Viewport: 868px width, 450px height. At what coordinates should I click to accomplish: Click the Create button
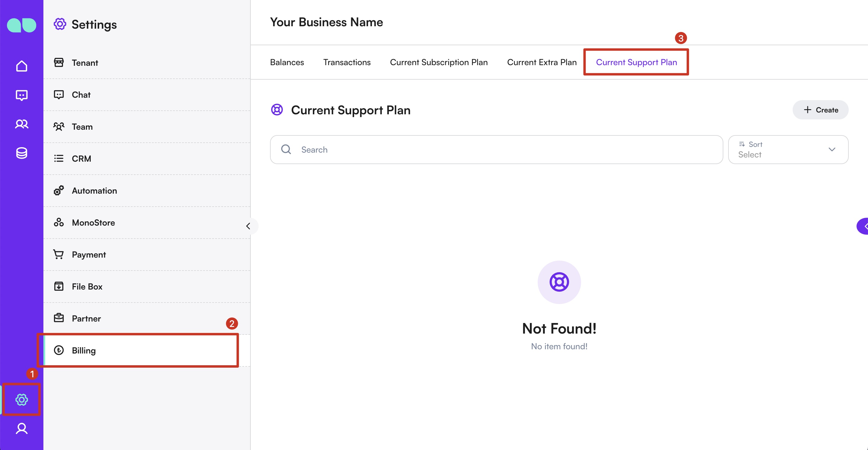pos(820,110)
